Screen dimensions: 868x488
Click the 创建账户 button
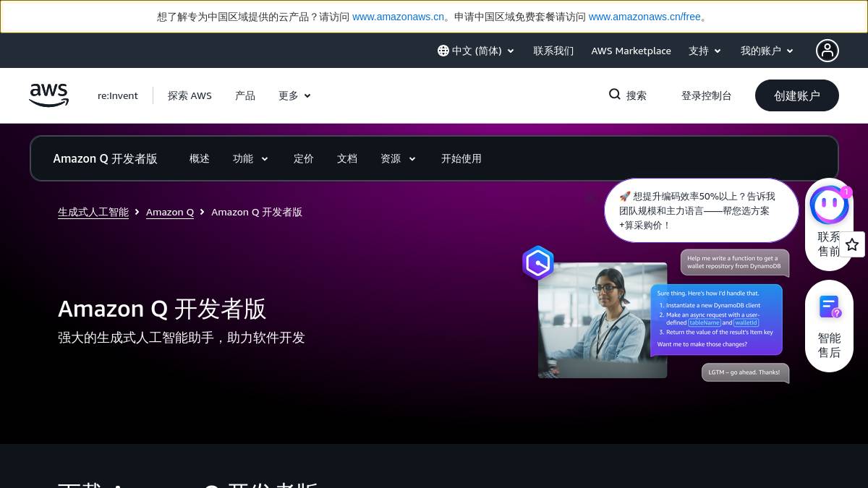[x=797, y=95]
